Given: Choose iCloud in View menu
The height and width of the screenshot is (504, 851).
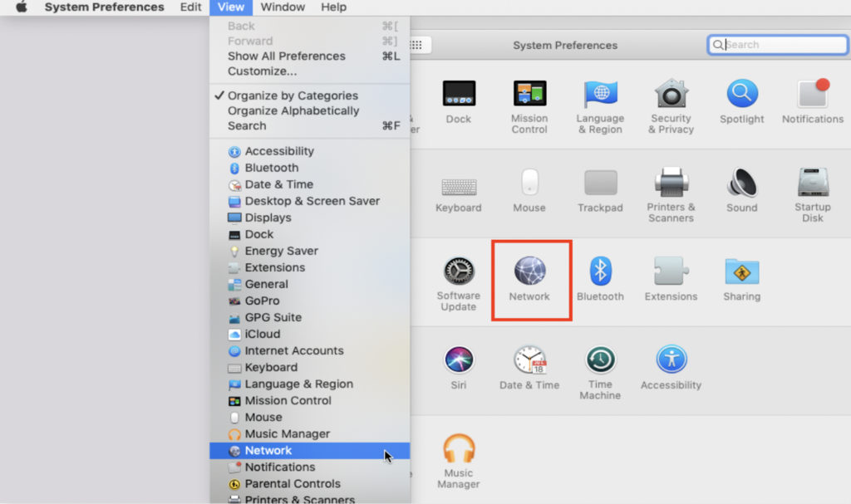Looking at the screenshot, I should 310,334.
